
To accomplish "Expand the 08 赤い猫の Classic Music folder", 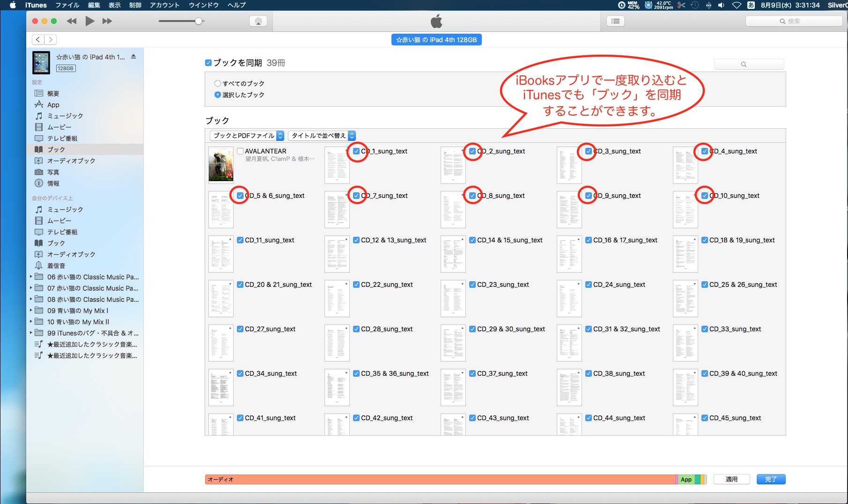I will click(31, 299).
